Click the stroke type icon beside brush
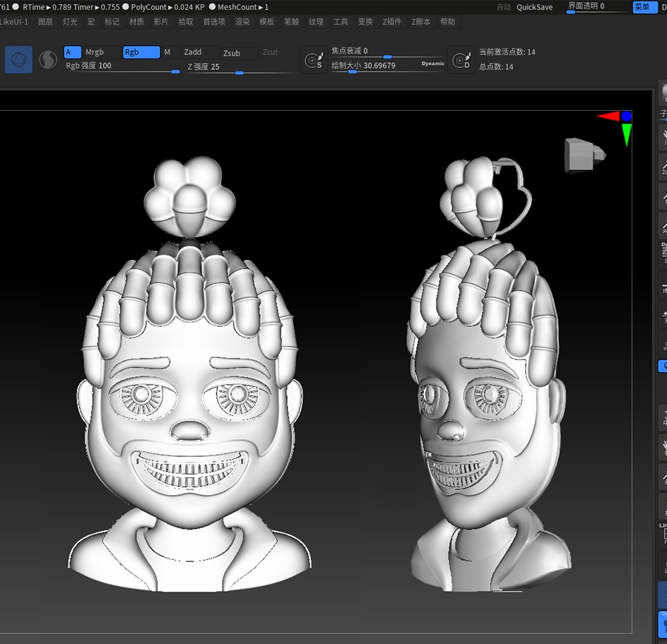Viewport: 667px width, 644px height. tap(48, 60)
